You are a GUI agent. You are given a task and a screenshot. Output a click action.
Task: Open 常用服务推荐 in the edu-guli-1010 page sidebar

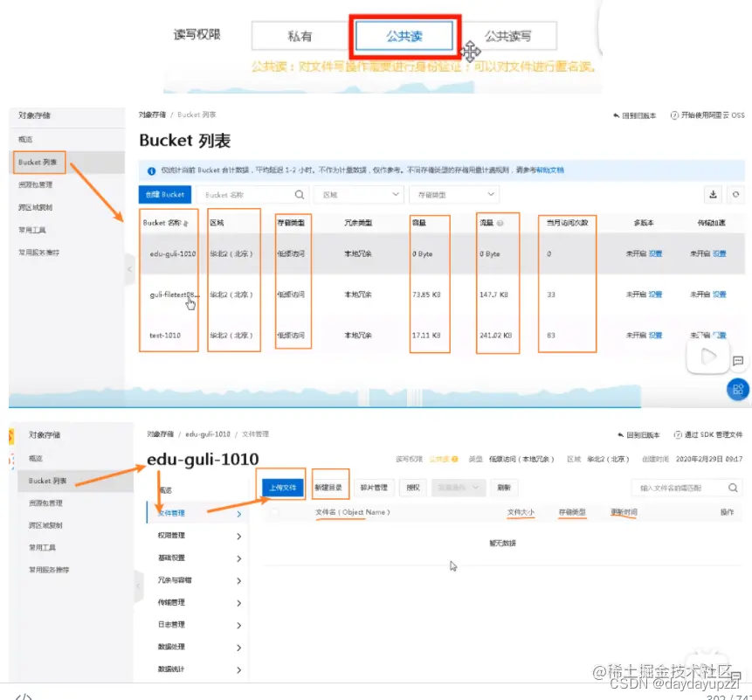point(49,570)
